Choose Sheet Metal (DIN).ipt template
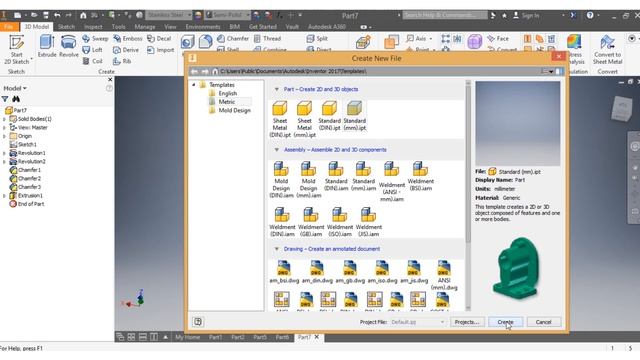 (280, 119)
